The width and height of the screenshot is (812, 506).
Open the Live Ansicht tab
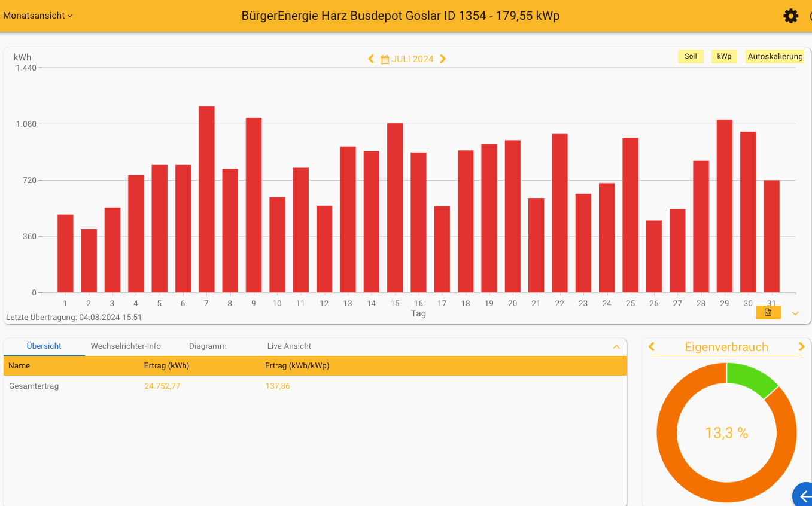(289, 346)
